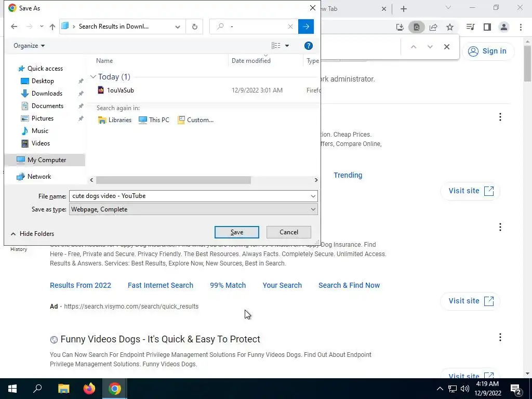Open Trending link
The image size is (532, 399).
[x=348, y=175]
